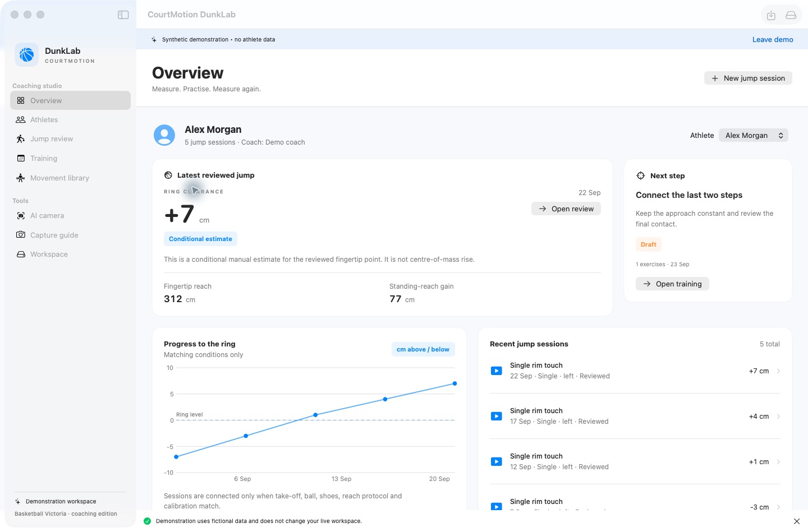This screenshot has width=808, height=532.
Task: Open Jump review in sidebar
Action: pyautogui.click(x=70, y=138)
